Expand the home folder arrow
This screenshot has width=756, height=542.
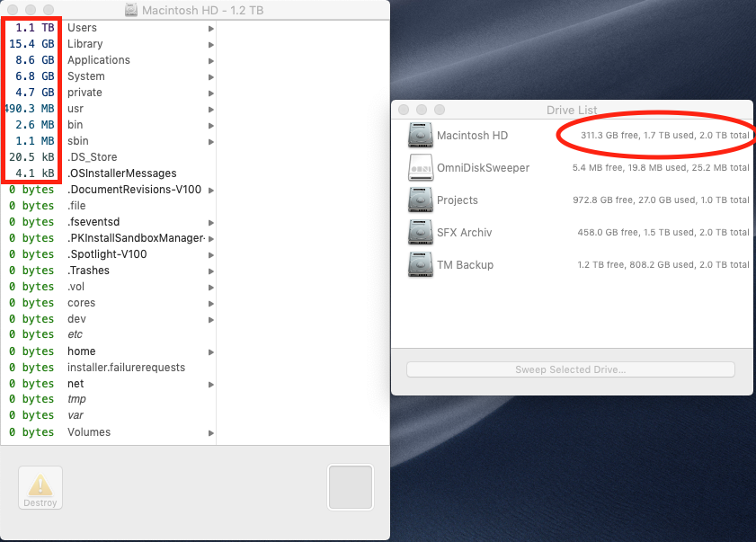(x=210, y=352)
